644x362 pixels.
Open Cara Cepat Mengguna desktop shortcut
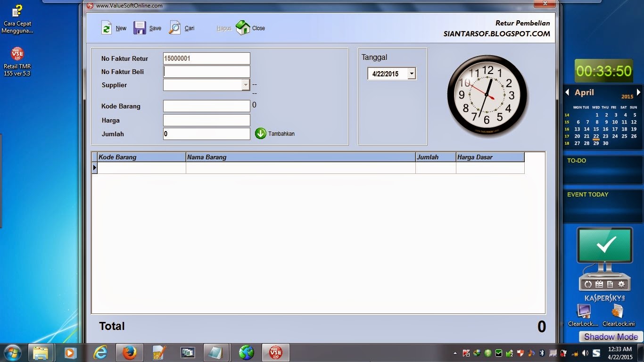(x=17, y=19)
